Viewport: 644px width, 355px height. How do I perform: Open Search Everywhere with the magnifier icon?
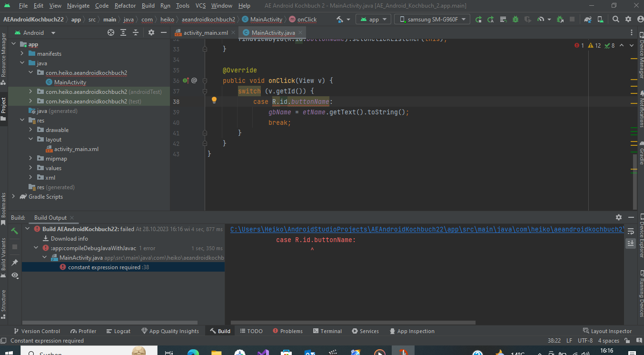pyautogui.click(x=616, y=20)
